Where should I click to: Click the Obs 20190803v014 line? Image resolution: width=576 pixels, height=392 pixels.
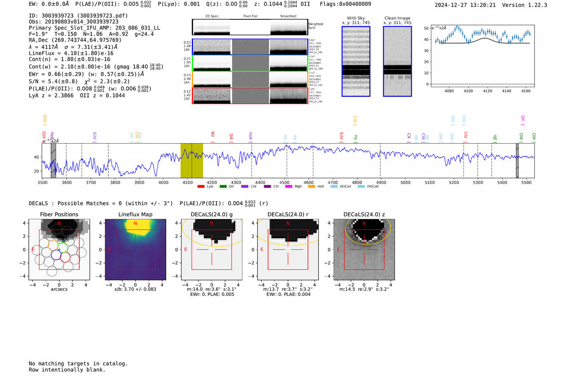(x=74, y=22)
